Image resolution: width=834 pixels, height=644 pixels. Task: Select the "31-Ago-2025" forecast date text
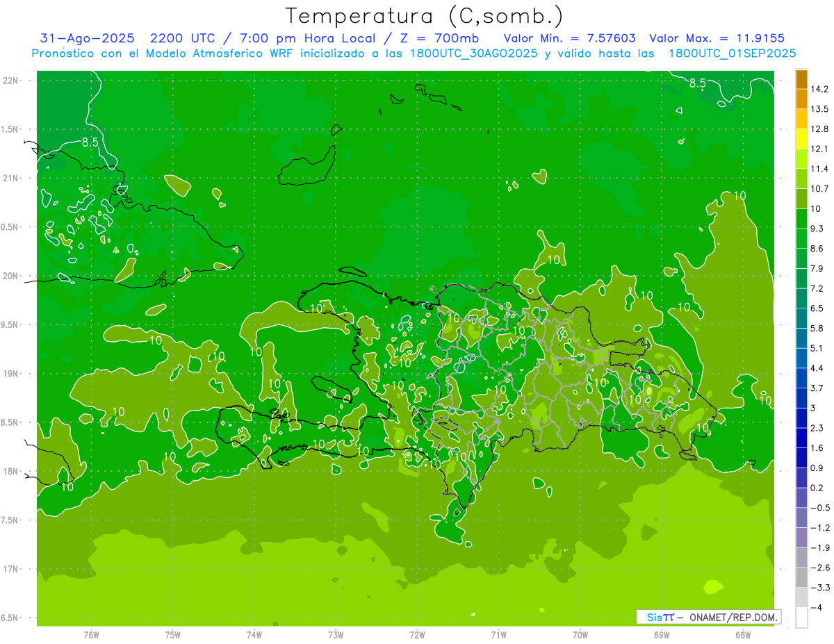click(88, 38)
